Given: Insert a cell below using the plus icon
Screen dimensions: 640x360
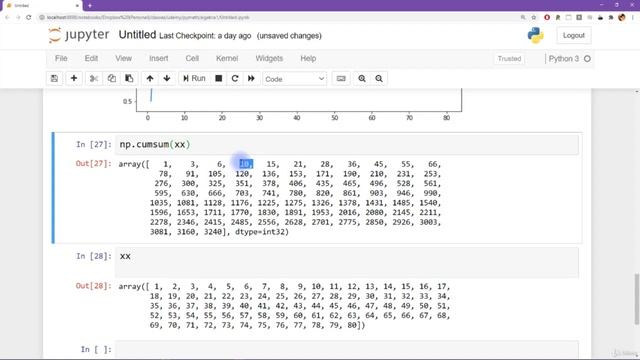Looking at the screenshot, I should tap(74, 78).
